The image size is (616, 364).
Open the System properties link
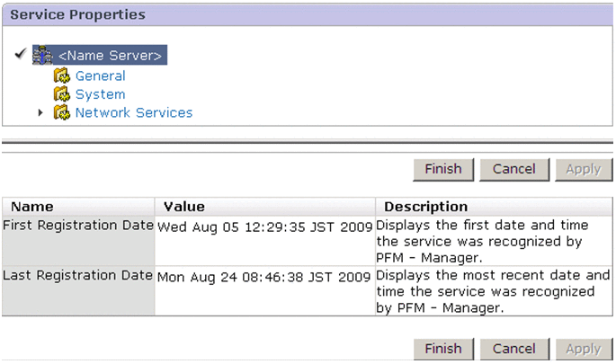click(100, 94)
